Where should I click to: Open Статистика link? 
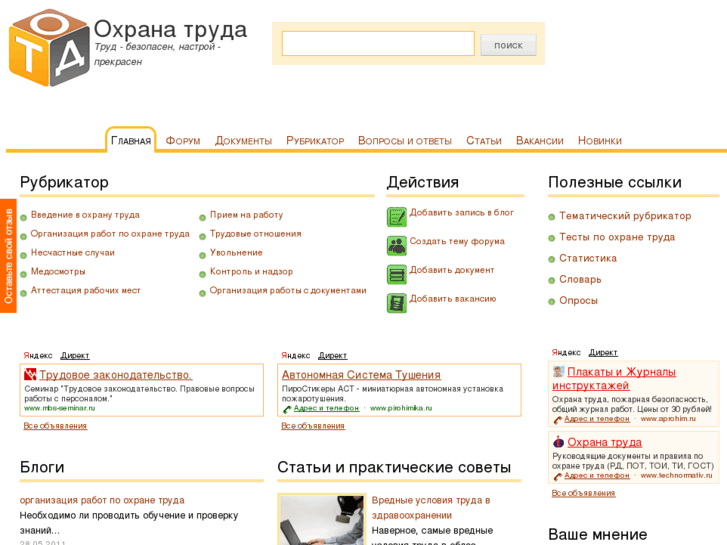click(x=588, y=258)
